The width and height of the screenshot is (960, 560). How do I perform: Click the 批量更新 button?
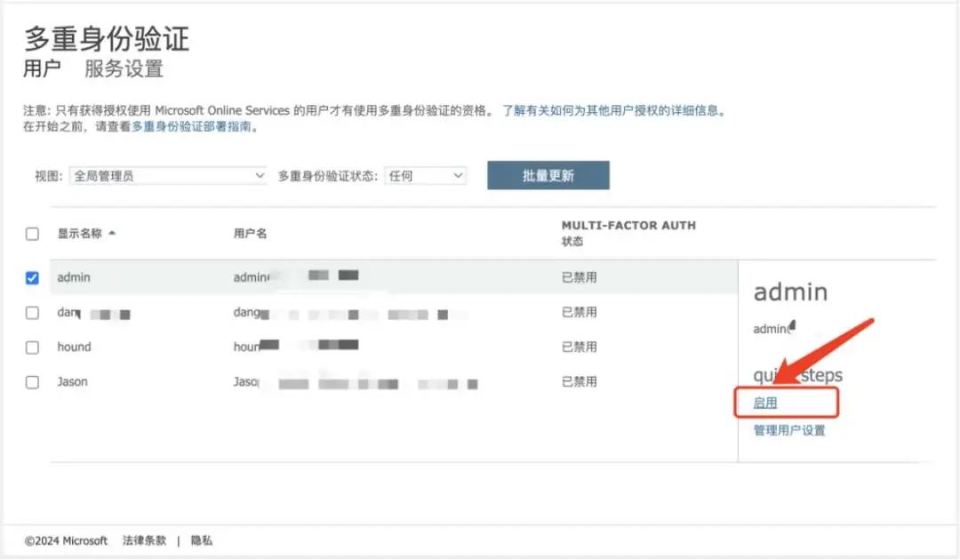[x=548, y=176]
